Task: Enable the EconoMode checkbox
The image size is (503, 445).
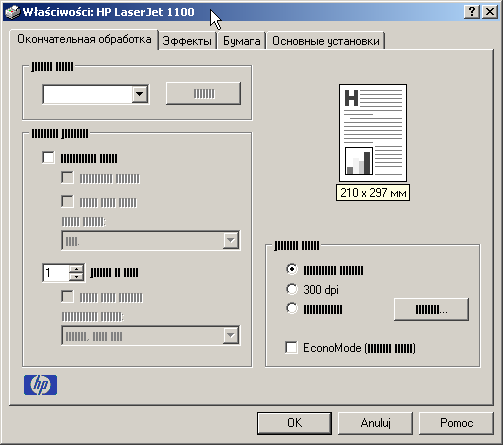Action: pos(291,347)
